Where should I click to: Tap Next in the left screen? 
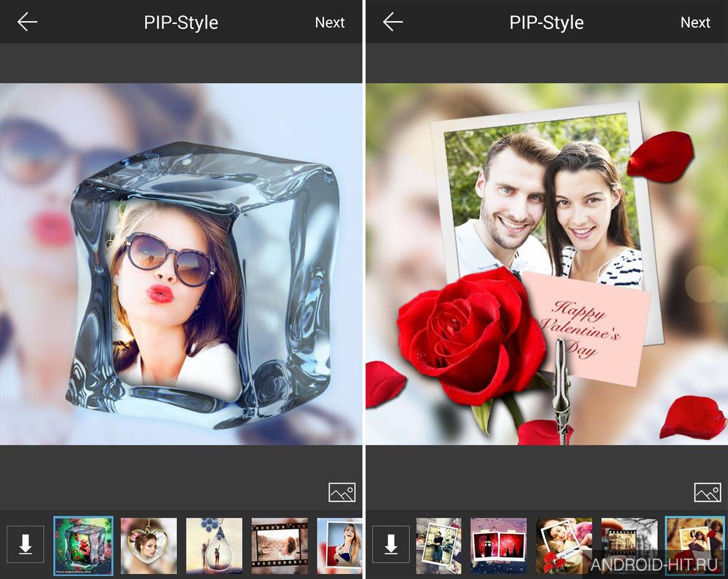(x=330, y=23)
